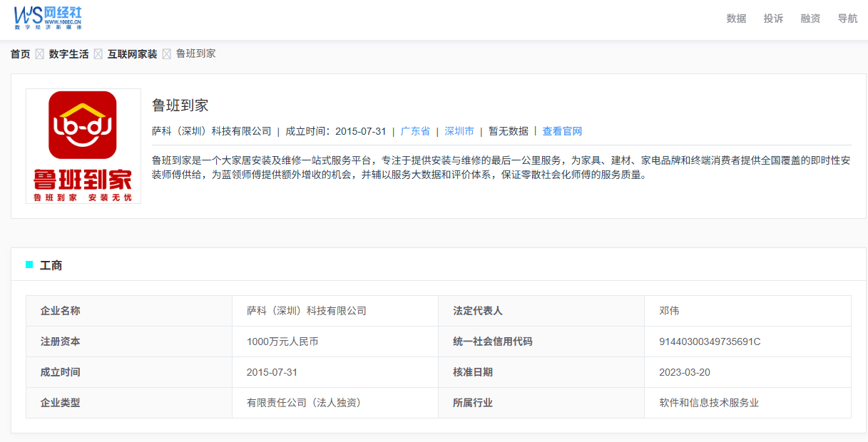Viewport: 868px width, 442px height.
Task: Click the separator icon after 互联网家装
Action: (167, 54)
